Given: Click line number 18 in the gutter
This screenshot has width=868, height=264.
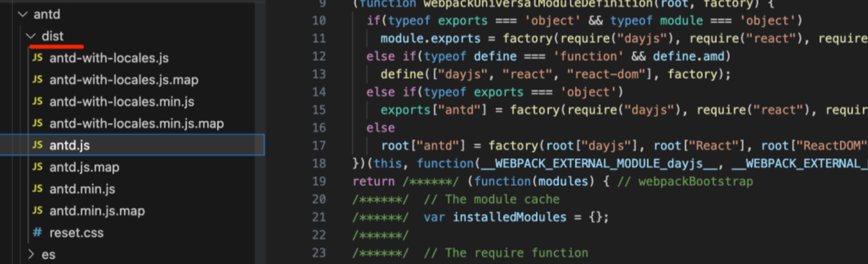Looking at the screenshot, I should pos(319,164).
